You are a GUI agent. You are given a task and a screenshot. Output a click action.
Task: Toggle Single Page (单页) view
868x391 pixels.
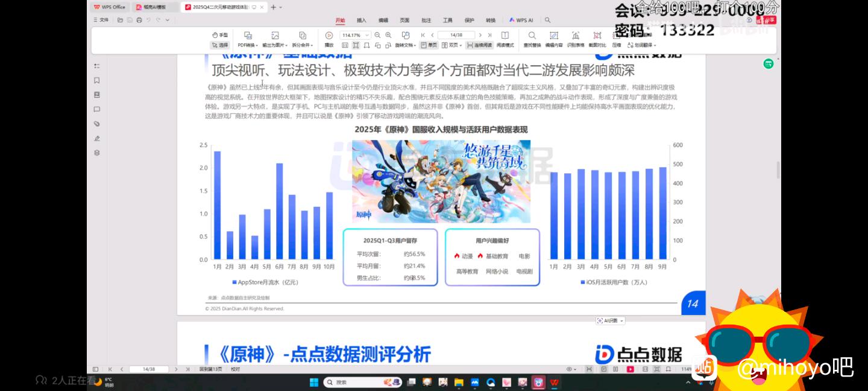(429, 45)
